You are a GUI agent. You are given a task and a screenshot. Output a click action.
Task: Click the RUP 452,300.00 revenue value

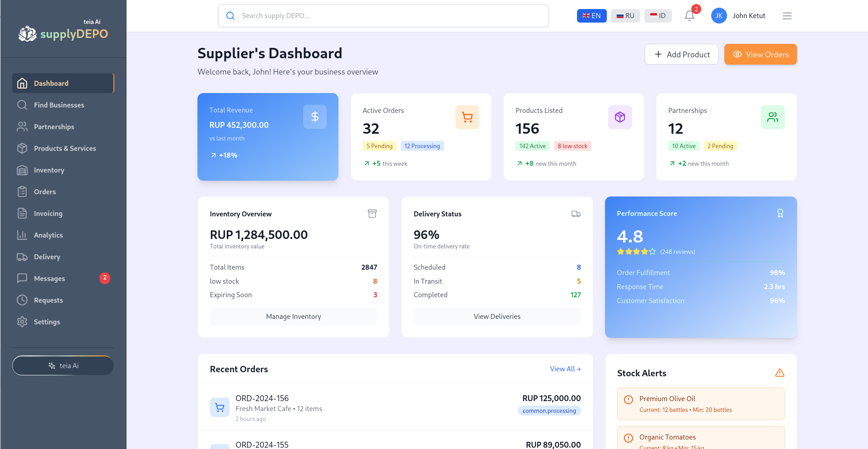click(239, 125)
